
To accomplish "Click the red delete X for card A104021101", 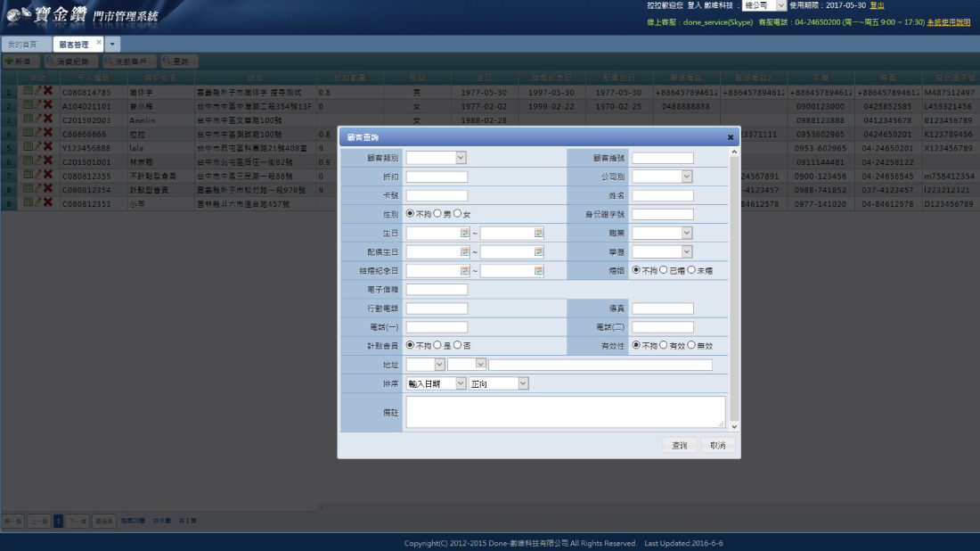I will [48, 105].
